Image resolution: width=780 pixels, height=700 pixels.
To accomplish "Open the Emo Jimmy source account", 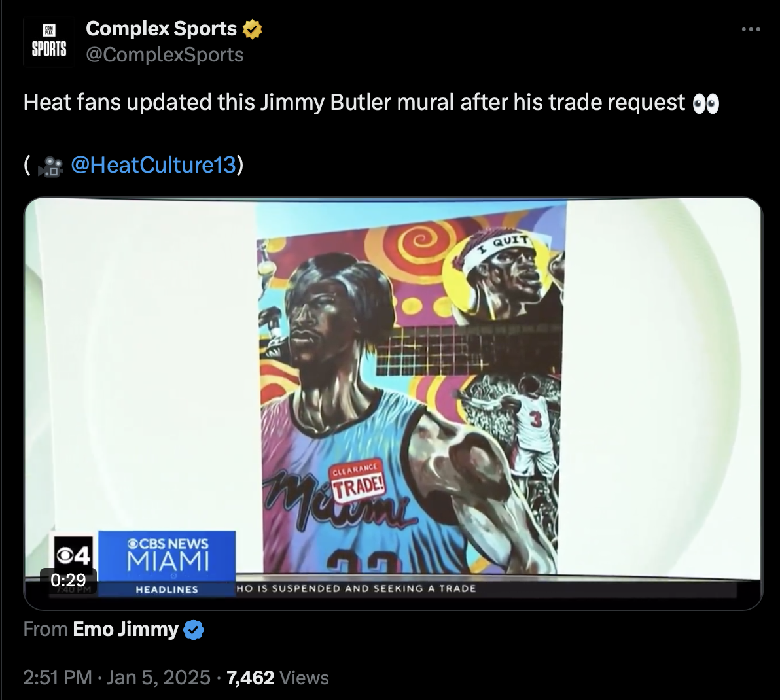I will coord(126,629).
